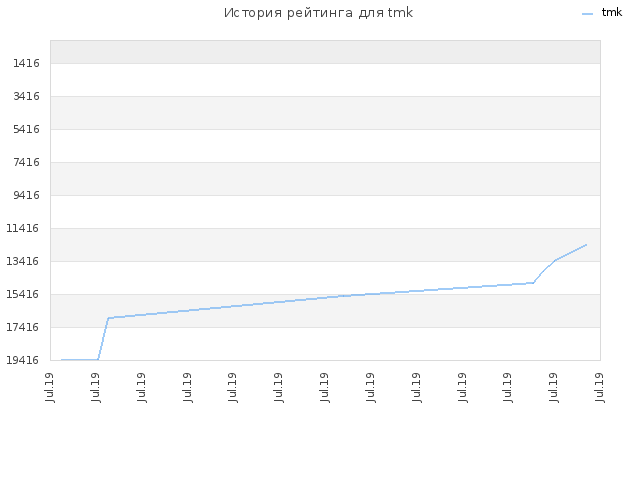The image size is (640, 480).
Task: Click the tmk legend line swatch
Action: point(587,14)
